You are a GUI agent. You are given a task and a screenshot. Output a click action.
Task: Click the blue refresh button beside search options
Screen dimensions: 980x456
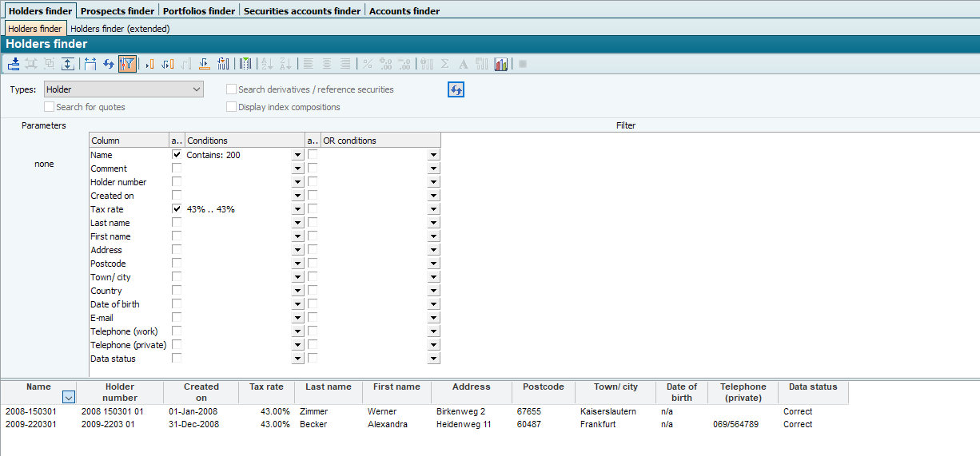pos(456,89)
